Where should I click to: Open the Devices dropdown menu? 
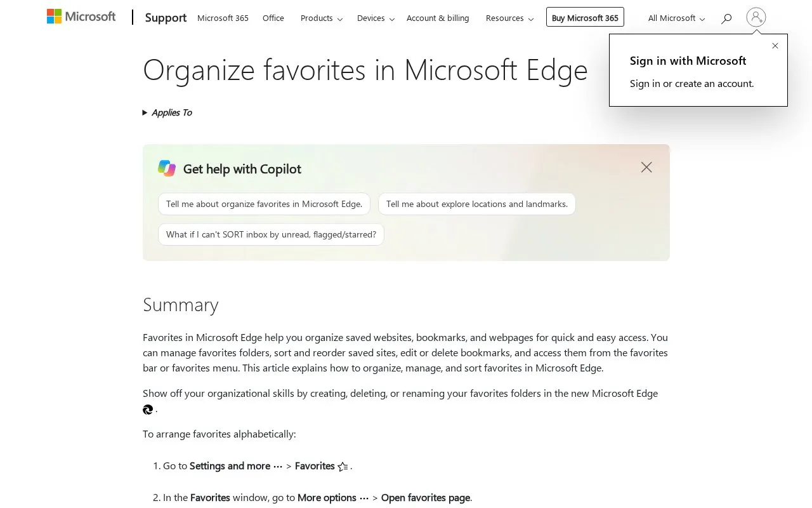[x=376, y=18]
